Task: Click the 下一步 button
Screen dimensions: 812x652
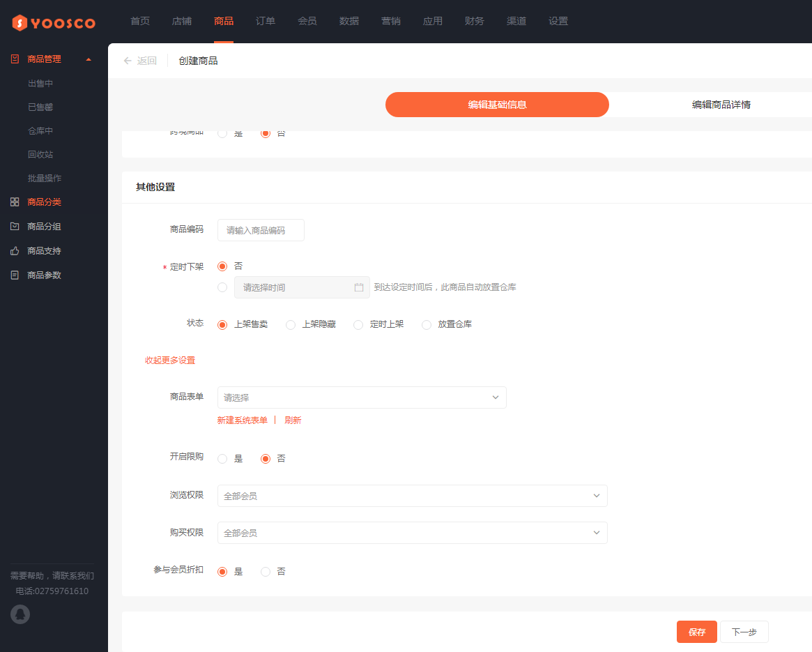Action: [744, 632]
